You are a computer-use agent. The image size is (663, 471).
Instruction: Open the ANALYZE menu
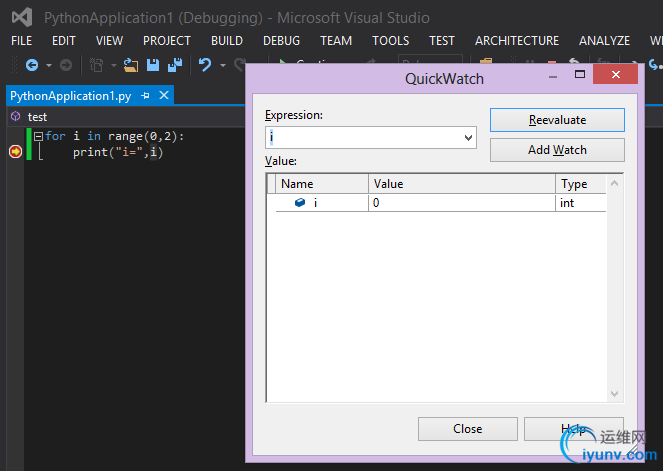605,41
